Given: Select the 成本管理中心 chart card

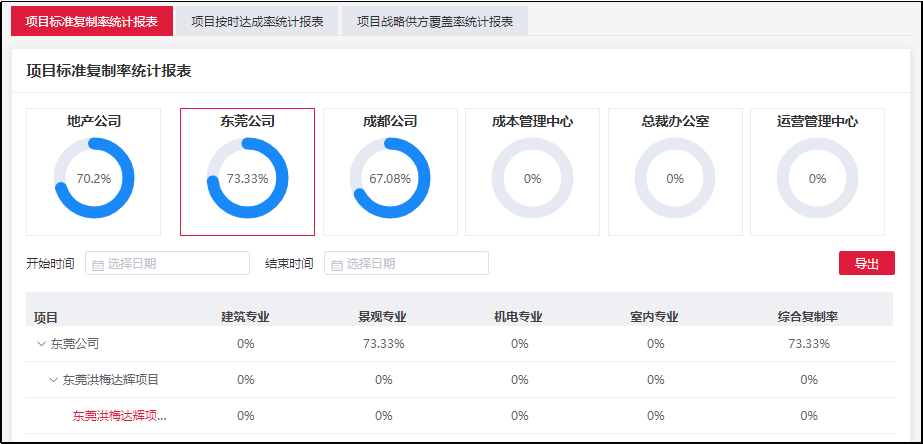Looking at the screenshot, I should click(x=533, y=172).
